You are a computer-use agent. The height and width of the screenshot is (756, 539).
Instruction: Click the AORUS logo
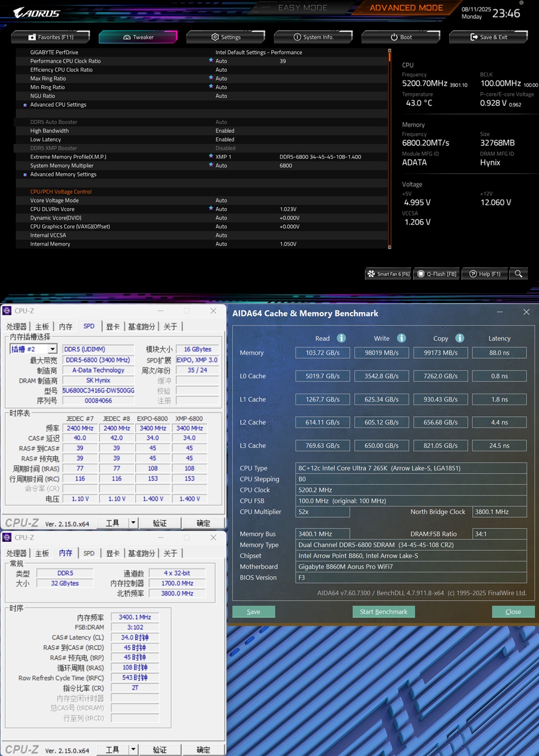click(37, 12)
